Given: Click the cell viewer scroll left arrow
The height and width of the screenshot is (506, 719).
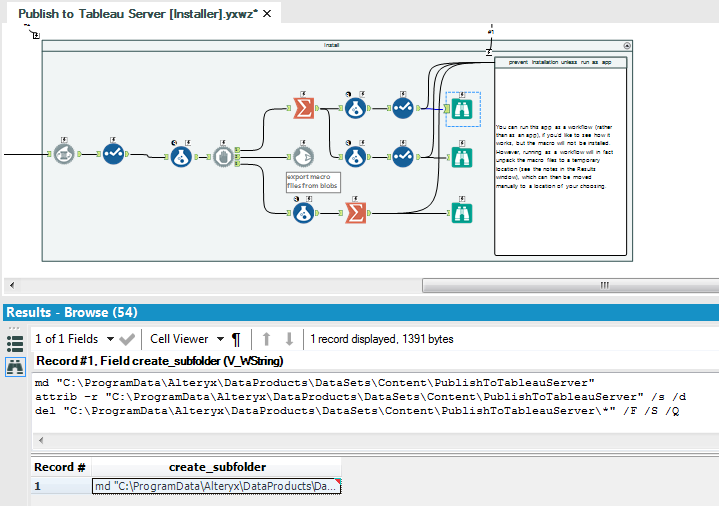Looking at the screenshot, I should point(41,440).
